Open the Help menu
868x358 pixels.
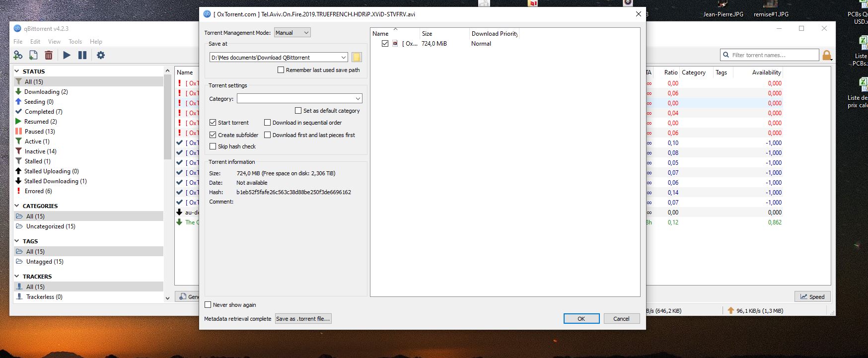[96, 42]
